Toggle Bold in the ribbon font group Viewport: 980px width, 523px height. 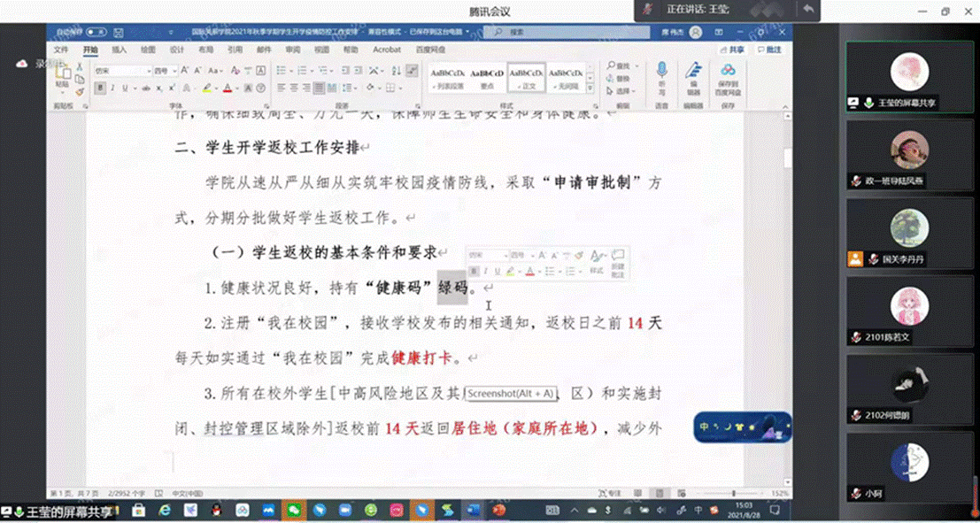(x=101, y=88)
